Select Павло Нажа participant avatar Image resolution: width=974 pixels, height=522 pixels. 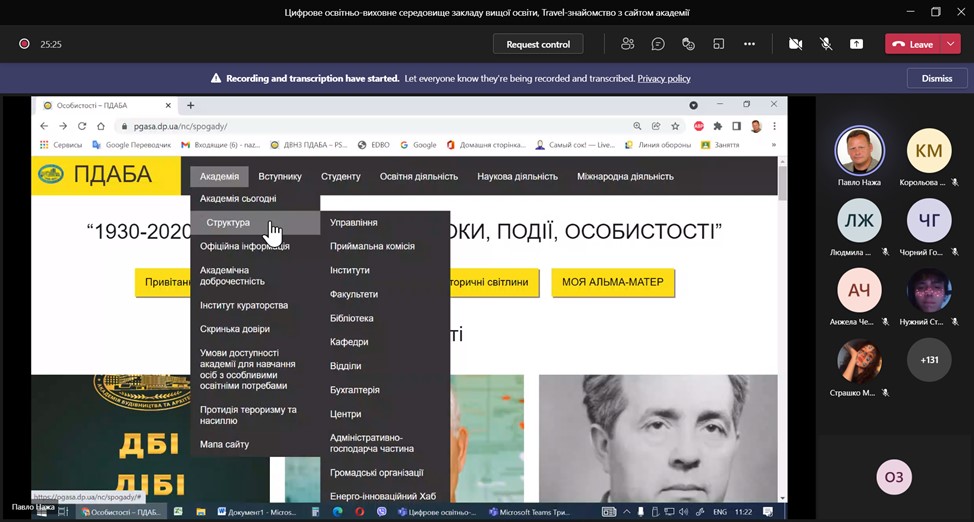click(x=860, y=151)
